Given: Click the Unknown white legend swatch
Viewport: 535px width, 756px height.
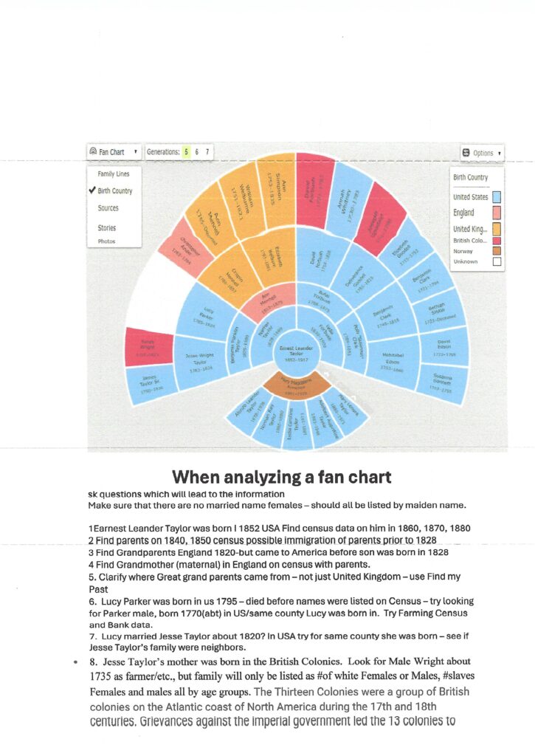Looking at the screenshot, I should click(x=497, y=261).
